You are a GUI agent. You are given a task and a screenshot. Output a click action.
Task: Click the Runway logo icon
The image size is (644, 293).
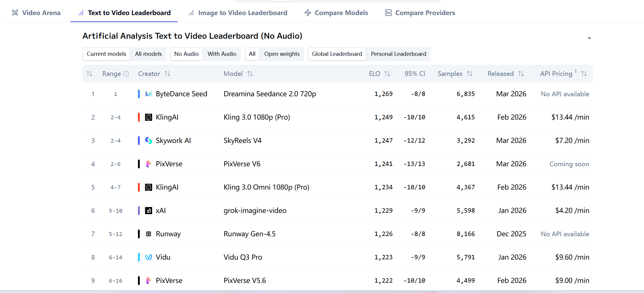(148, 234)
